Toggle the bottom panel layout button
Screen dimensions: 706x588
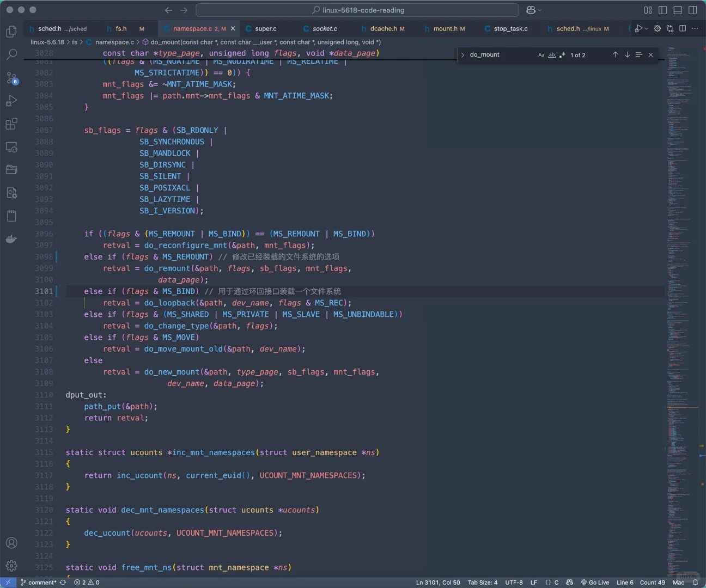point(678,10)
